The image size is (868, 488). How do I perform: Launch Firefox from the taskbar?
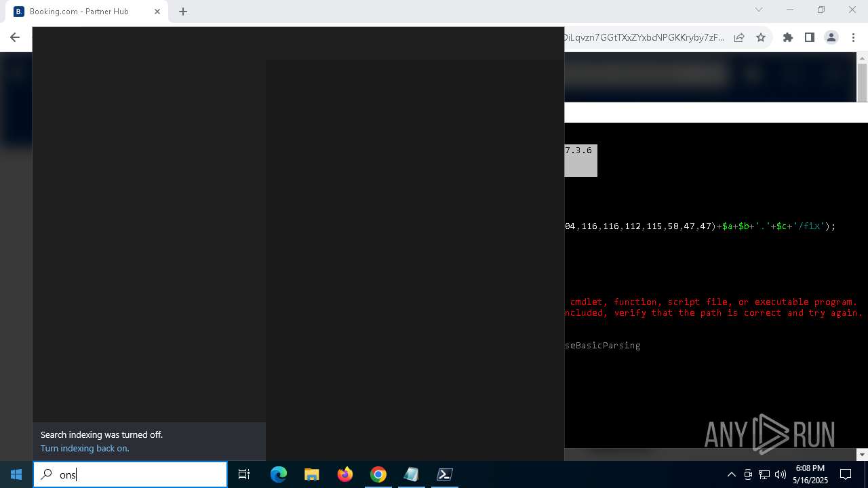[345, 474]
